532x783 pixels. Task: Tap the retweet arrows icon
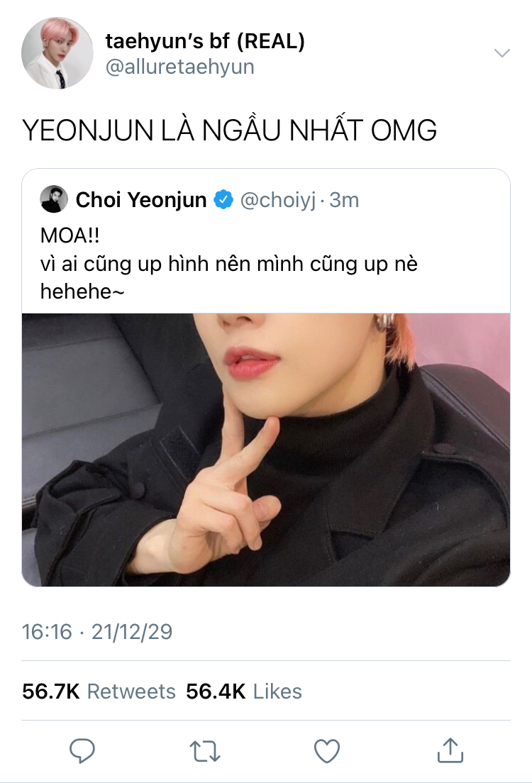(205, 751)
